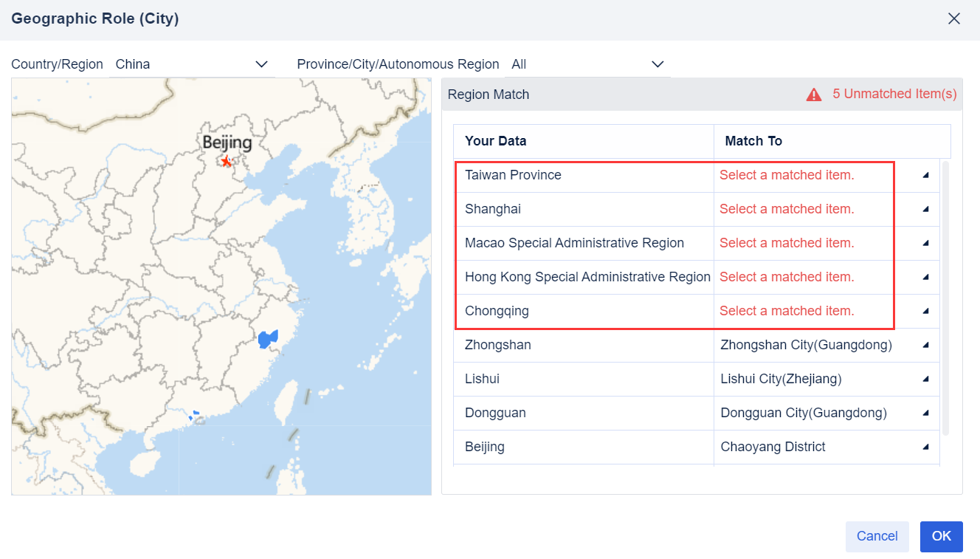Screen dimensions: 980x559
Task: Close the Geographic Role dialog
Action: tap(954, 18)
